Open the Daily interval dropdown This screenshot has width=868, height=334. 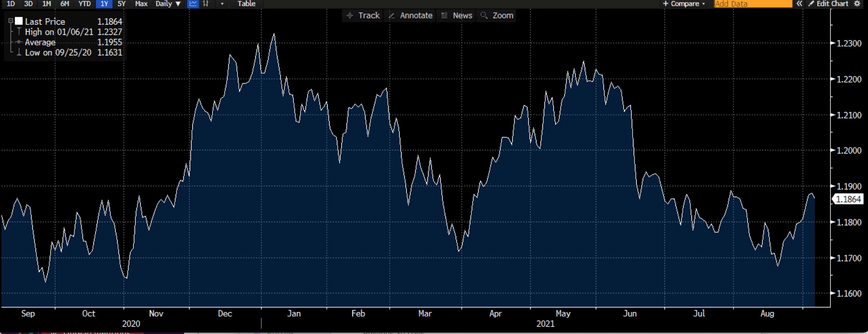point(167,4)
